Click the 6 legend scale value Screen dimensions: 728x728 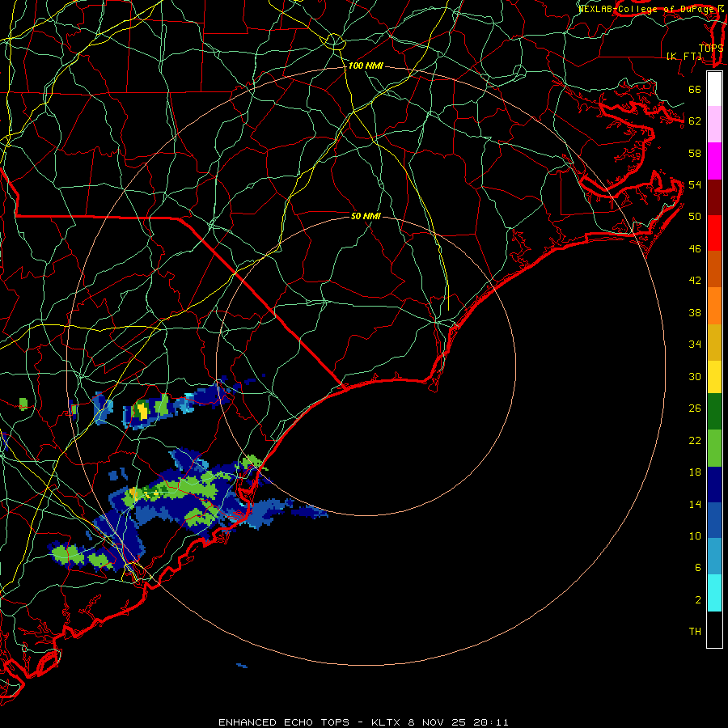click(x=698, y=568)
